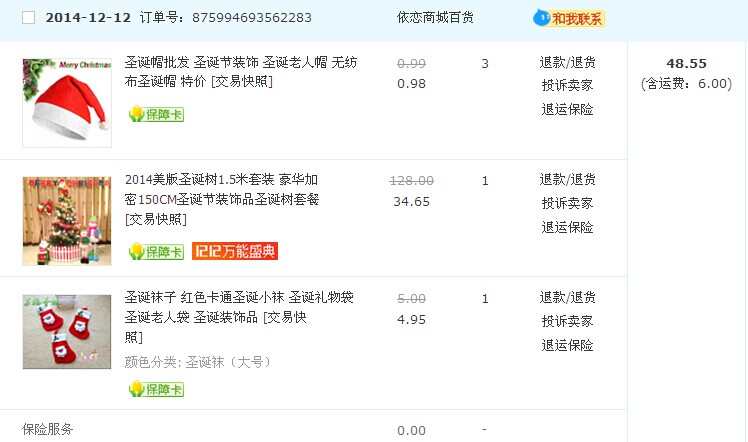Select the order date 2014-12-12

pos(88,18)
